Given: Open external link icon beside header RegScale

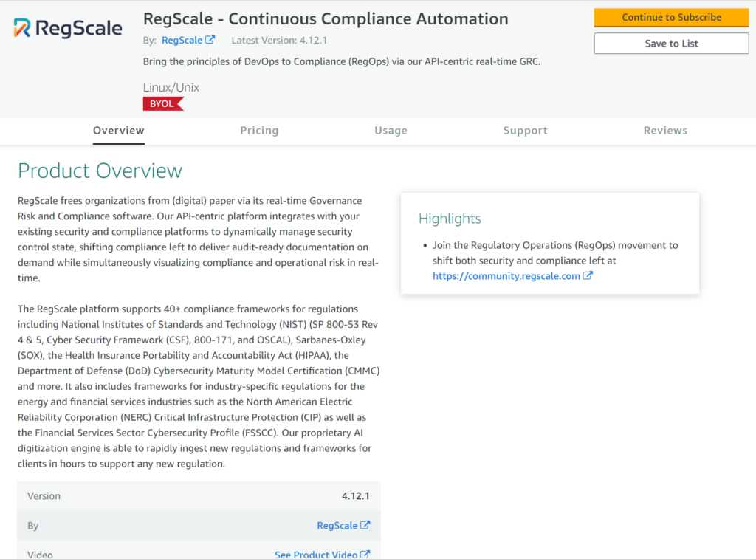Looking at the screenshot, I should (210, 40).
